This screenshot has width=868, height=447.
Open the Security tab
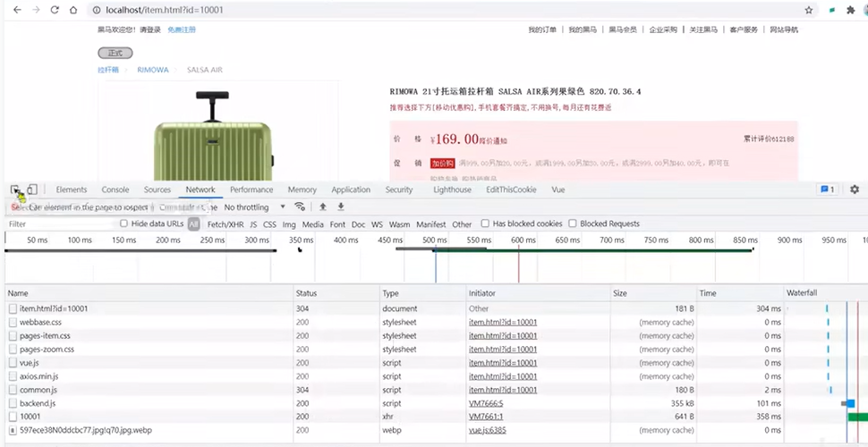click(399, 190)
